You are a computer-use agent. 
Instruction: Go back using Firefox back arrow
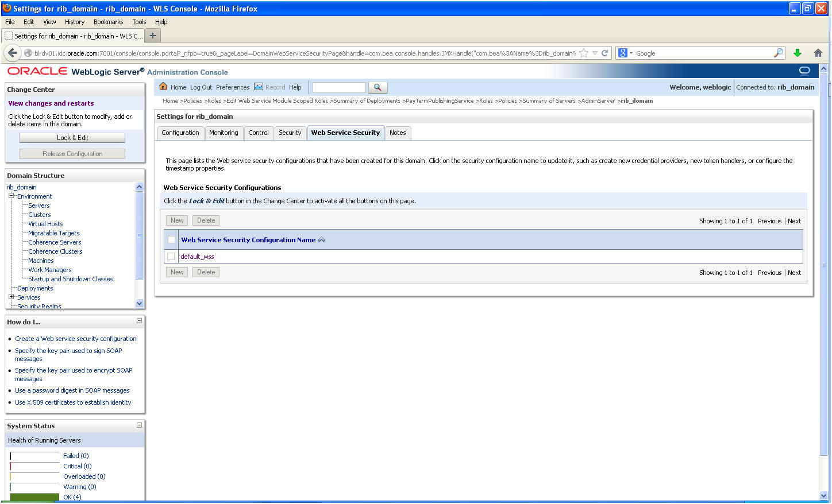pyautogui.click(x=13, y=53)
